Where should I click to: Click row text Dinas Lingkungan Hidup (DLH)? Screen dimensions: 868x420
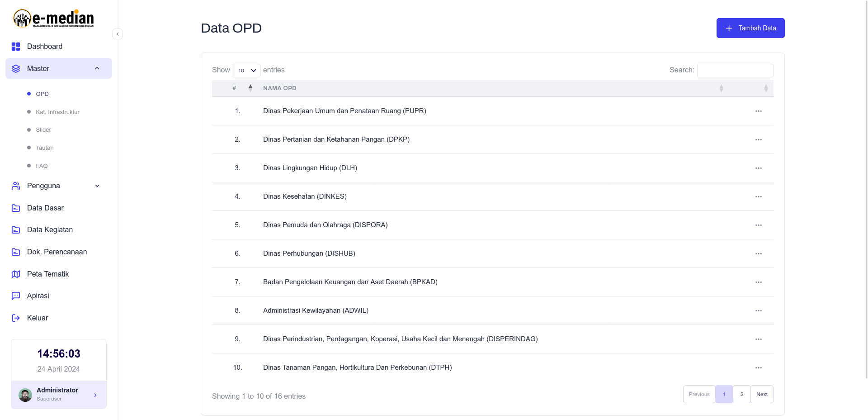tap(310, 168)
